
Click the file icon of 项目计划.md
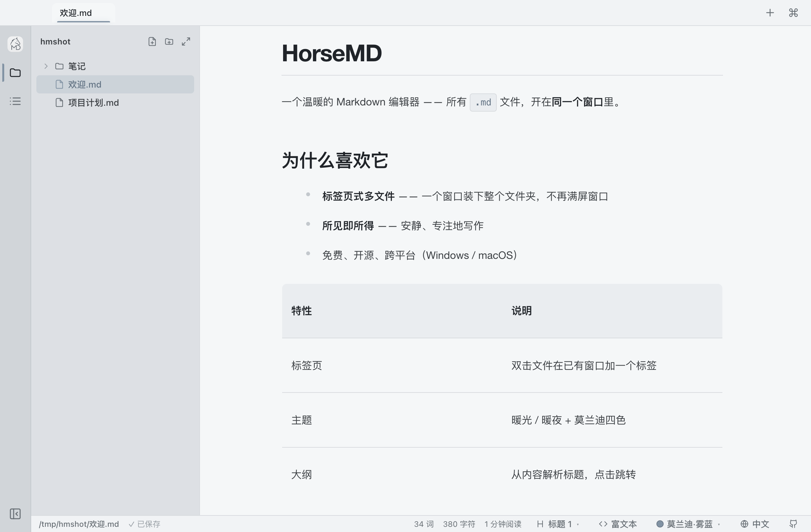(x=59, y=103)
